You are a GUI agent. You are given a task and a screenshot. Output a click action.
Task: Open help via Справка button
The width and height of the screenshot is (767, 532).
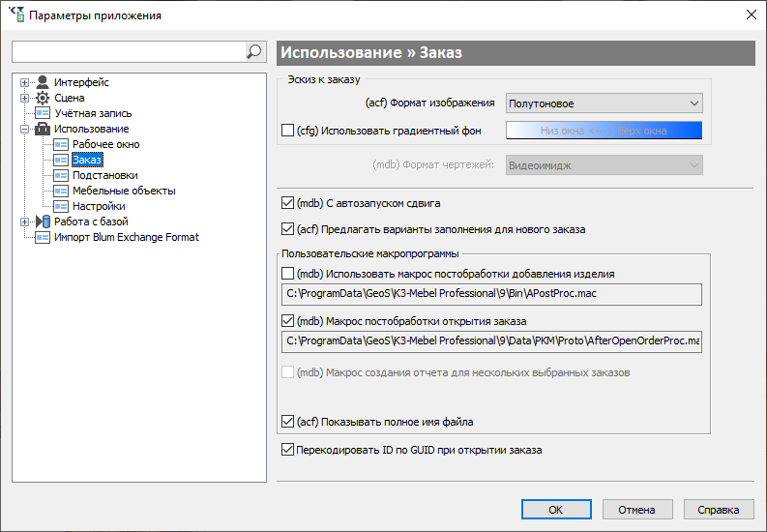(719, 510)
